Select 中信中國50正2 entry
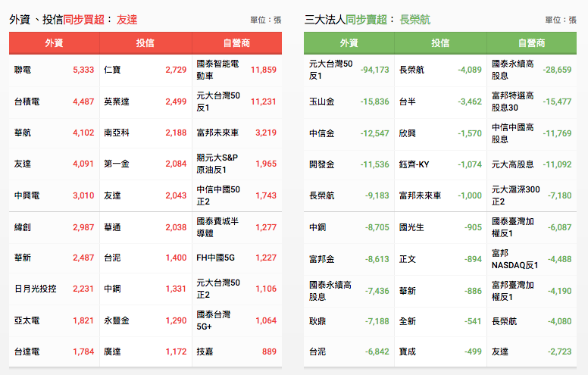This screenshot has height=375, width=588. click(x=218, y=195)
